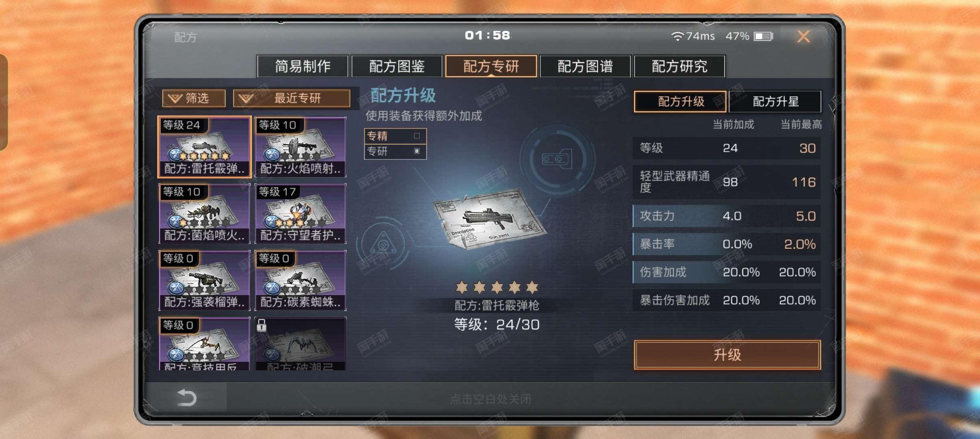Click the central 雷托霰弹枪 blueprint image
980x439 pixels.
[491, 220]
